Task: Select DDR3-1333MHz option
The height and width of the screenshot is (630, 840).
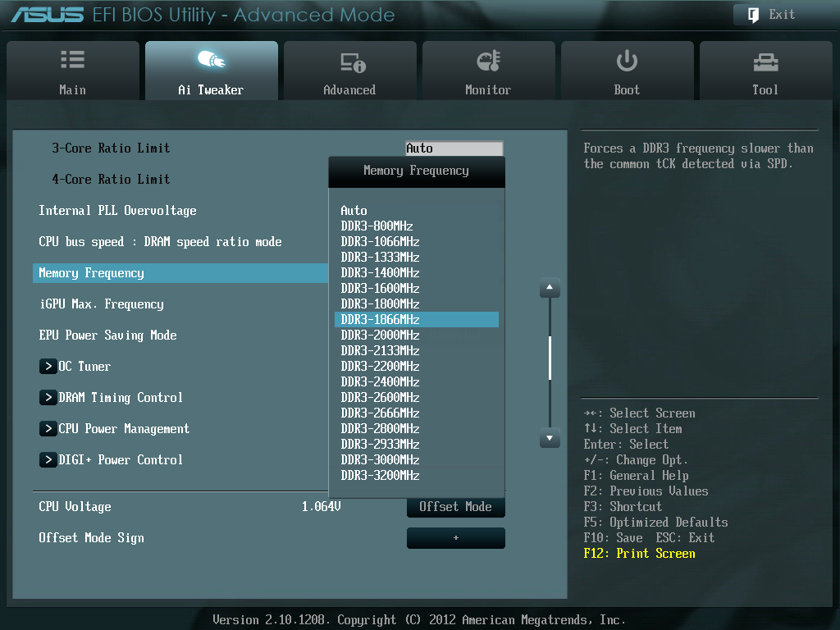Action: (x=417, y=257)
